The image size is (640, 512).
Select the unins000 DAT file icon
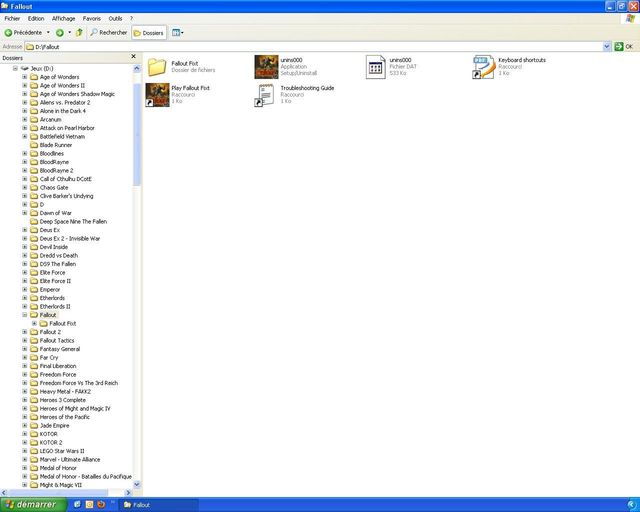tap(375, 67)
